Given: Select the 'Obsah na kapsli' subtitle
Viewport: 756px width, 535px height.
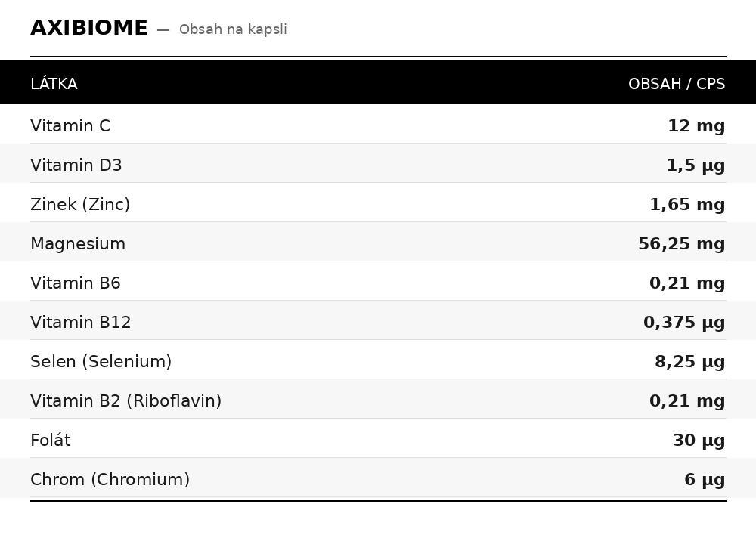Looking at the screenshot, I should click(233, 29).
